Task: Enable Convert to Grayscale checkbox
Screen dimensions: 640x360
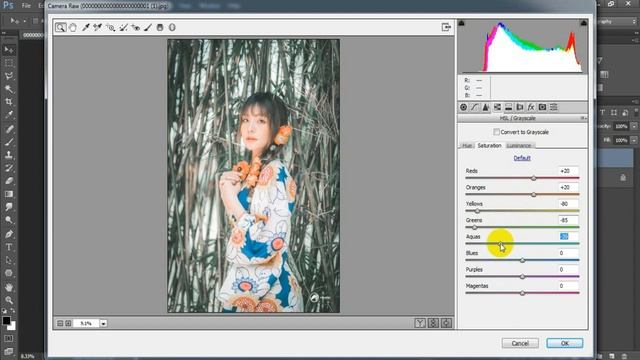Action: pyautogui.click(x=496, y=132)
